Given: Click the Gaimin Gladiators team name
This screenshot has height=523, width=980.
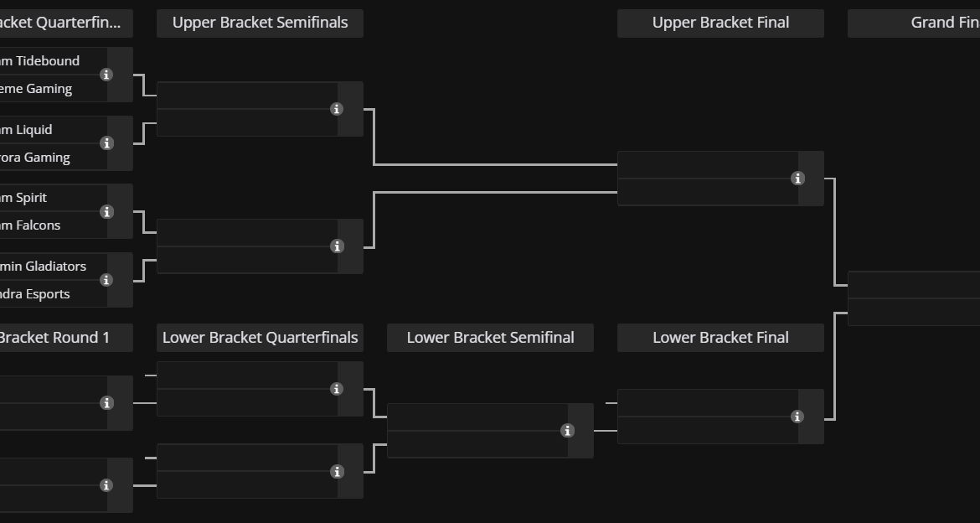Looking at the screenshot, I should (x=44, y=267).
